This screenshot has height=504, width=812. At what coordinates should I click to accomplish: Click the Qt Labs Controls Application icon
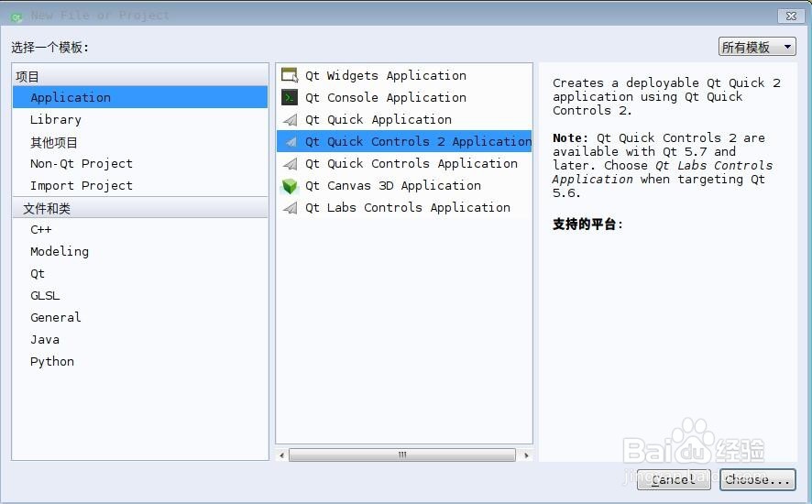click(x=290, y=208)
